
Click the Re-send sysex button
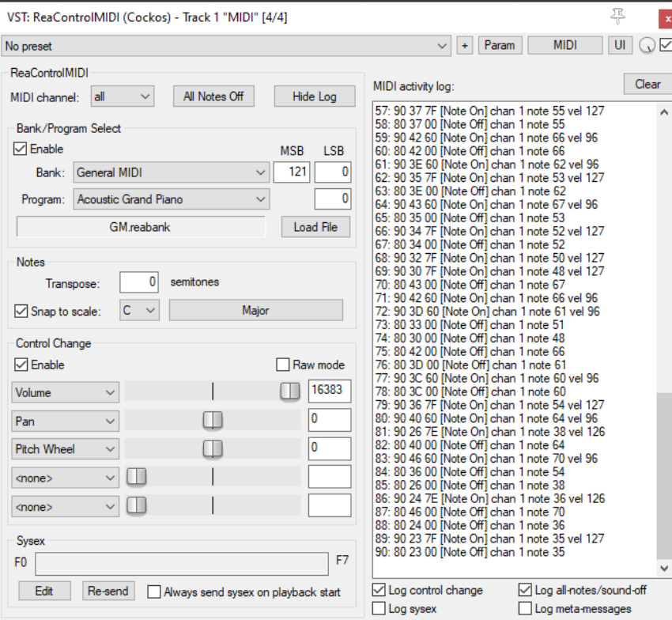[108, 591]
